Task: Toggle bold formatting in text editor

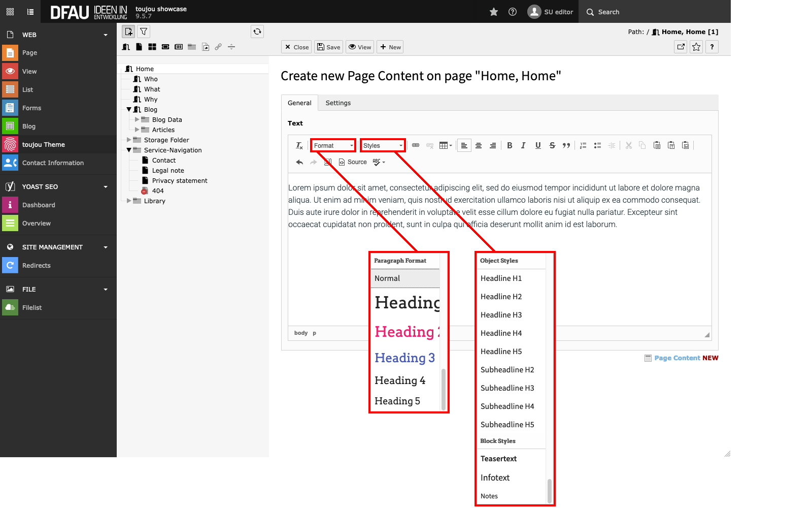Action: click(510, 146)
